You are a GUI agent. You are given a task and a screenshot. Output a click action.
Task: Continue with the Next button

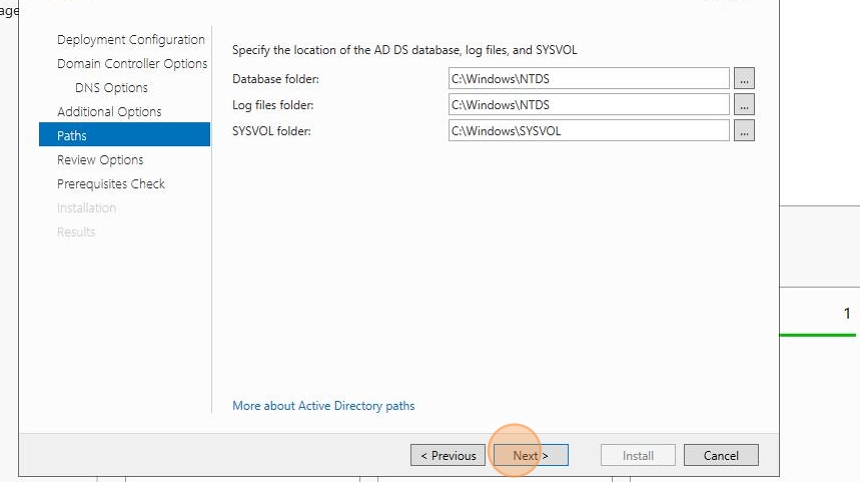pos(531,456)
